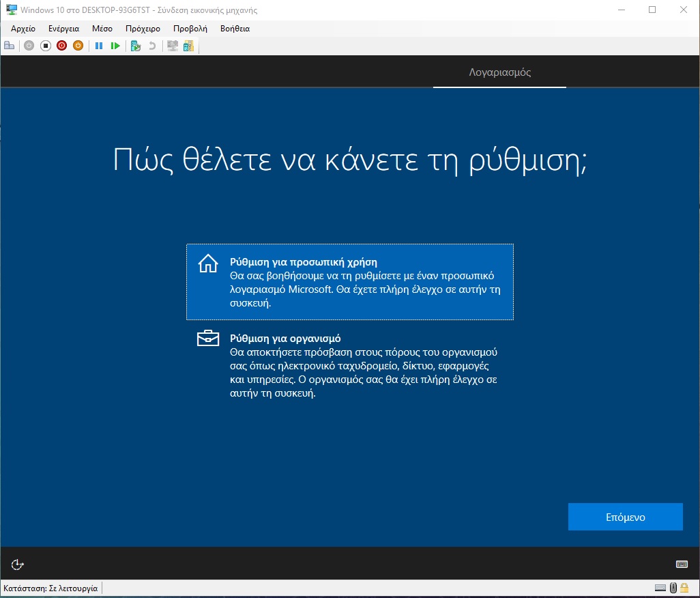The height and width of the screenshot is (598, 700).
Task: Minimize the virtual machine connection window
Action: pos(622,10)
